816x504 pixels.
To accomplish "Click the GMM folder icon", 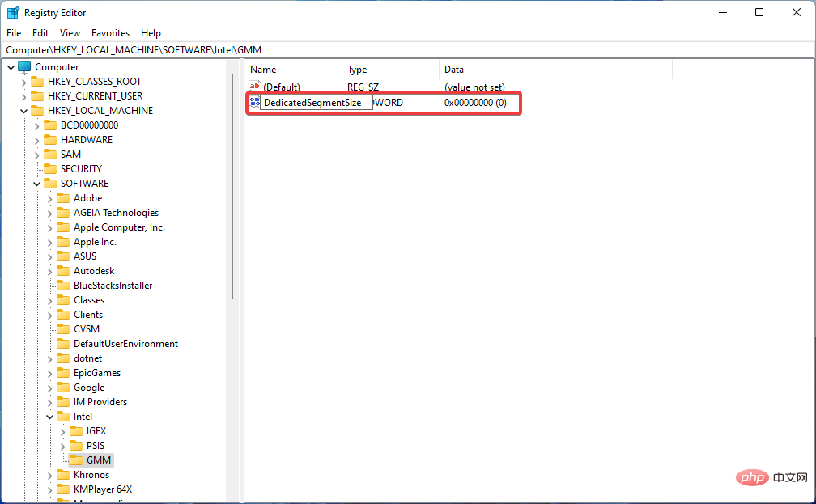I will pyautogui.click(x=76, y=460).
